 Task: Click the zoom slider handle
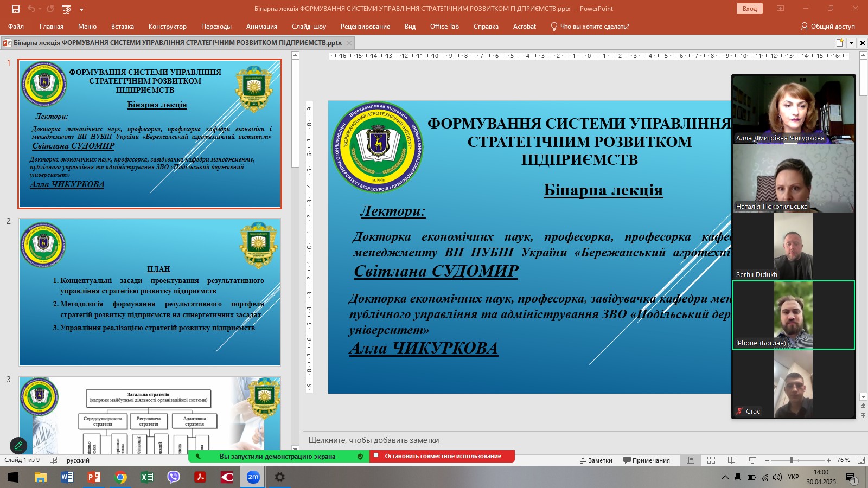coord(791,460)
